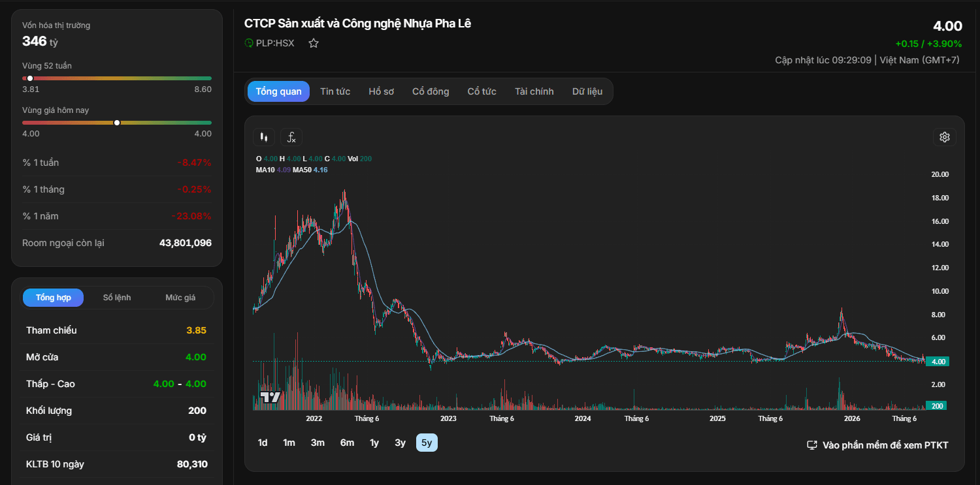Select the 1d time range
The height and width of the screenshot is (485, 980).
click(263, 443)
